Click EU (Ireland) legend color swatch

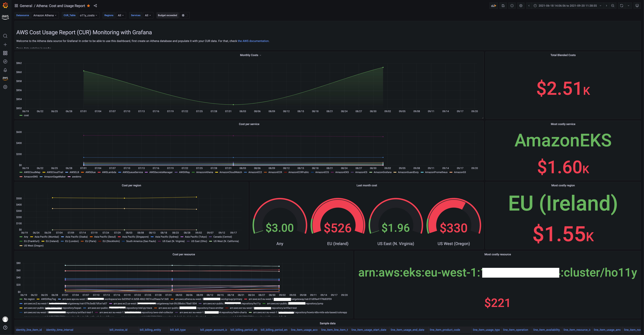[x=43, y=241]
